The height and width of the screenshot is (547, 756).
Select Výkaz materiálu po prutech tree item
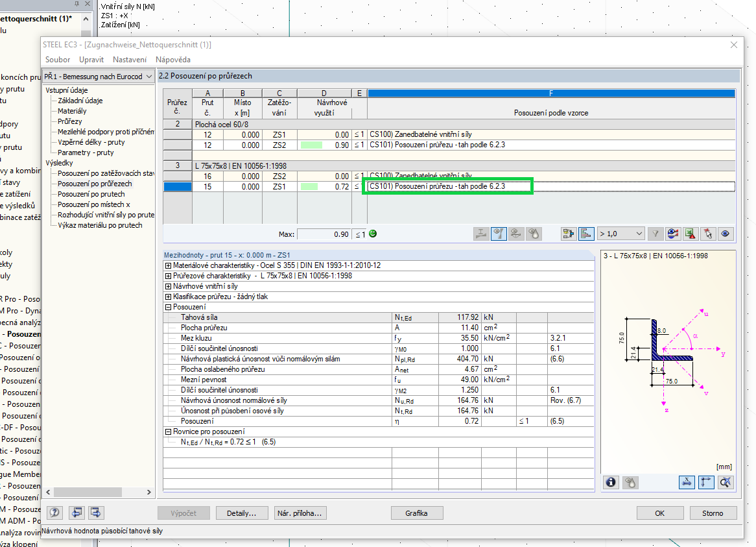tap(100, 225)
